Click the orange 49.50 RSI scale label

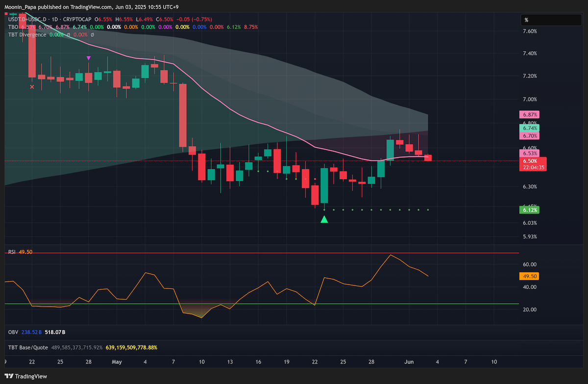click(529, 276)
